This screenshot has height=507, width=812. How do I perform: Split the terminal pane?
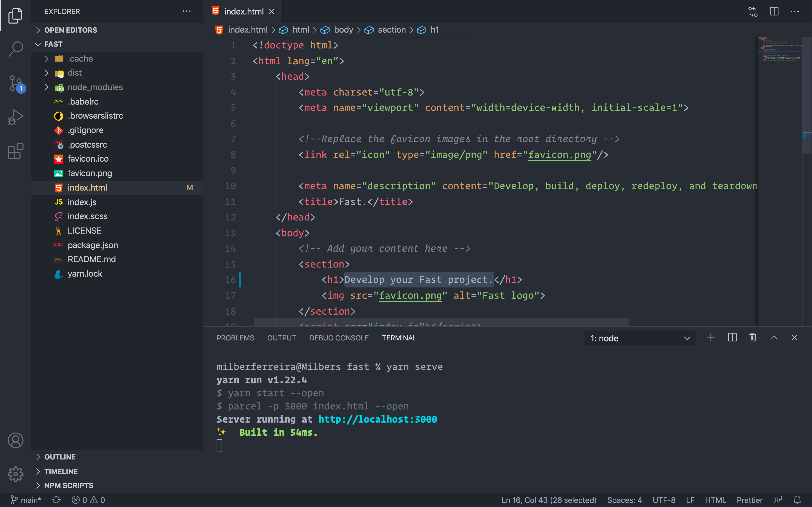click(x=732, y=338)
